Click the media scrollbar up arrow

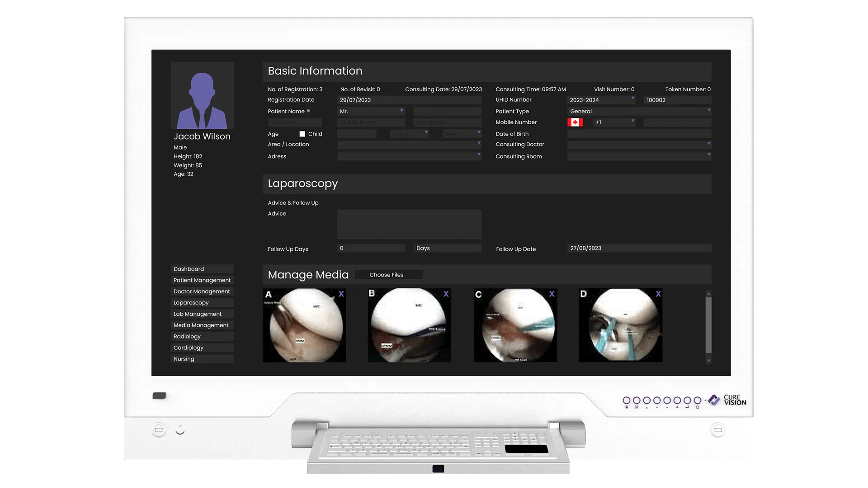click(709, 294)
